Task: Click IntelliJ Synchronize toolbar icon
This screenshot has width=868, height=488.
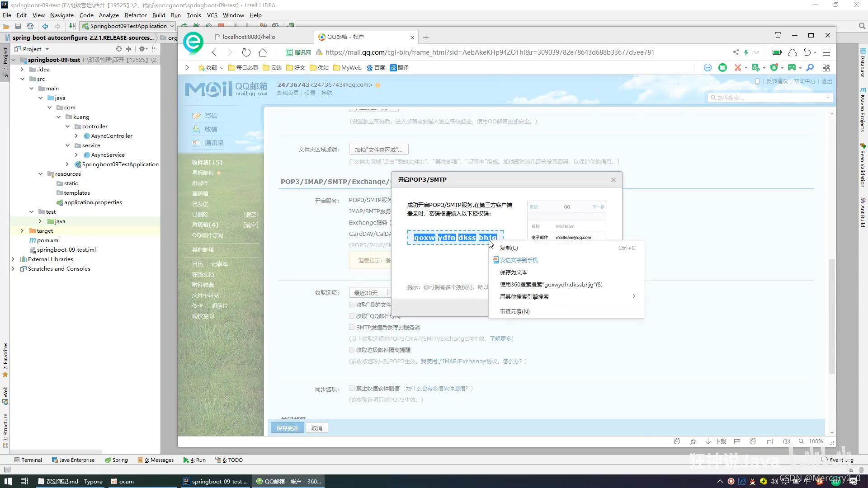Action: 30,26
